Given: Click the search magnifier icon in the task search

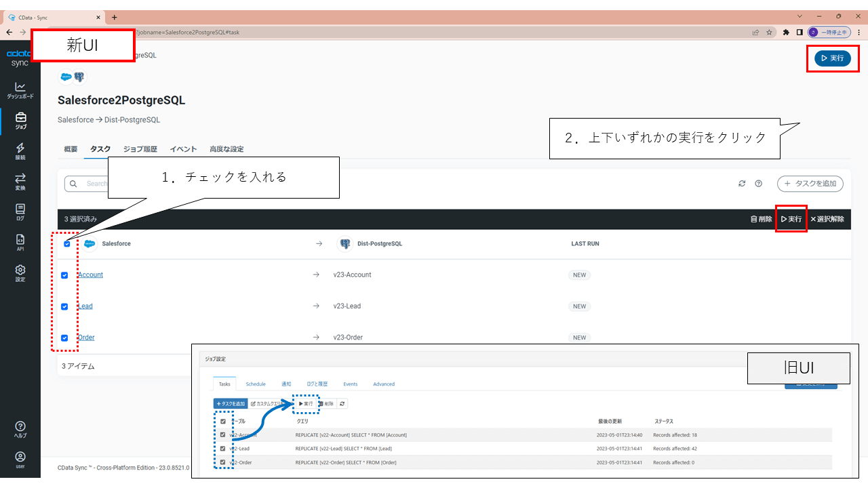Looking at the screenshot, I should coord(73,184).
